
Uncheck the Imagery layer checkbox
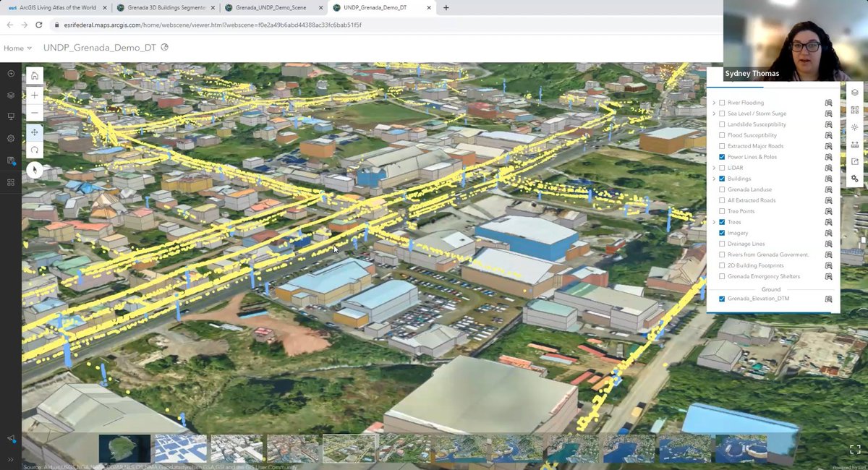722,233
